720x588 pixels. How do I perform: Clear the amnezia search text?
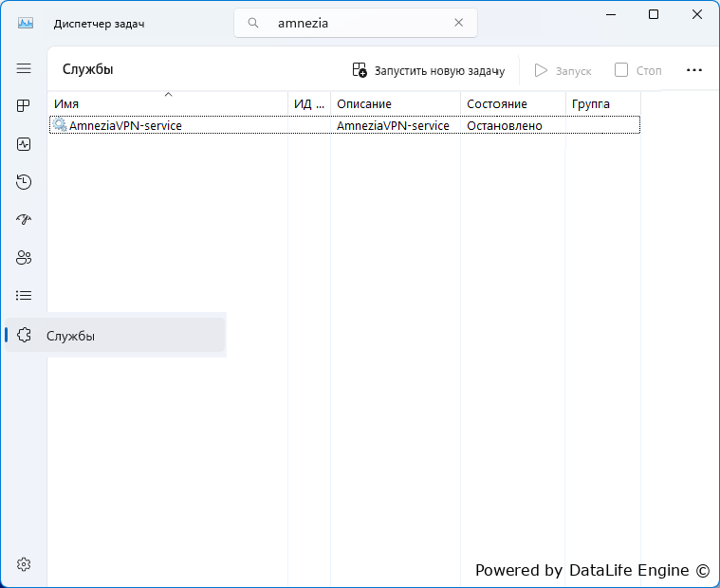coord(458,23)
